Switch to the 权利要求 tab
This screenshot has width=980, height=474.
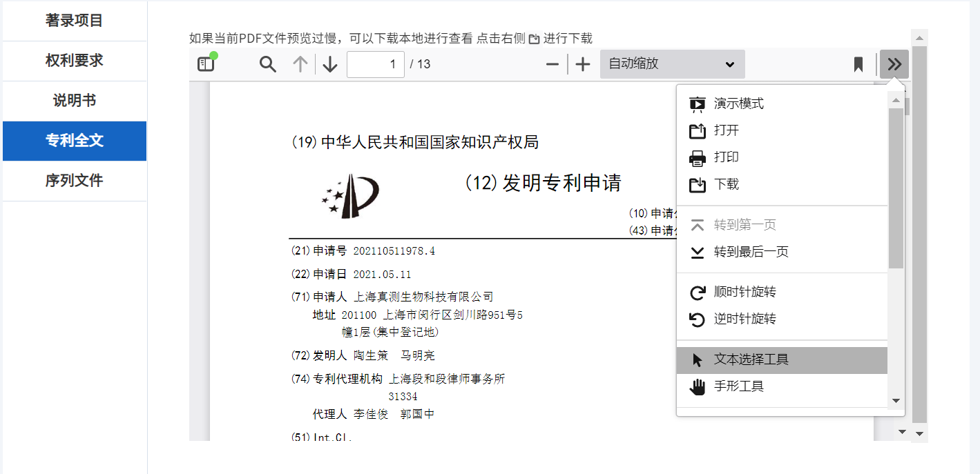click(x=75, y=61)
